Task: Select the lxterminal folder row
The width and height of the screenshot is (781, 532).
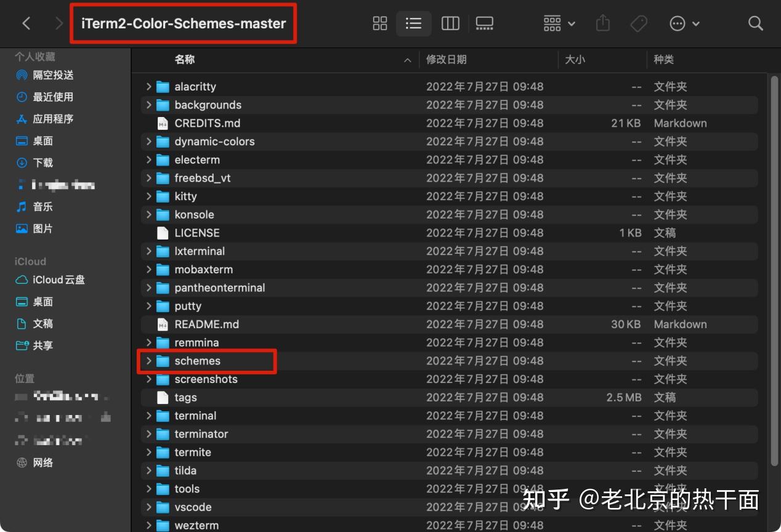Action: click(449, 251)
